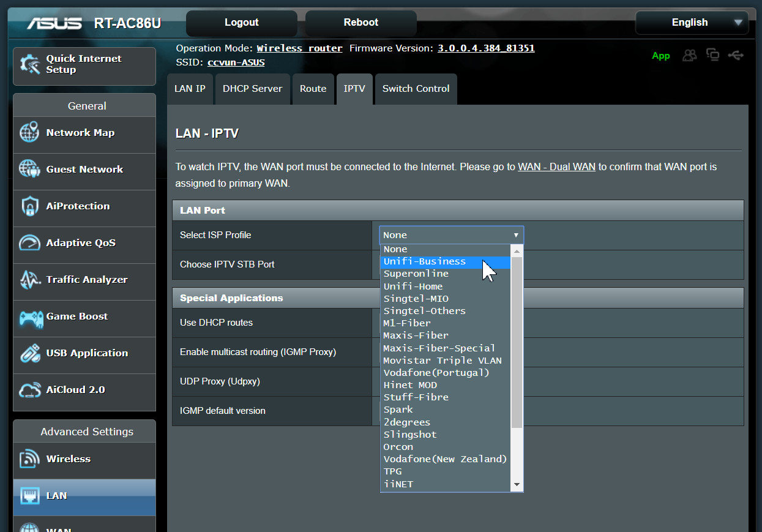
Task: Choose Movistar Triple VLAN profile
Action: (446, 361)
